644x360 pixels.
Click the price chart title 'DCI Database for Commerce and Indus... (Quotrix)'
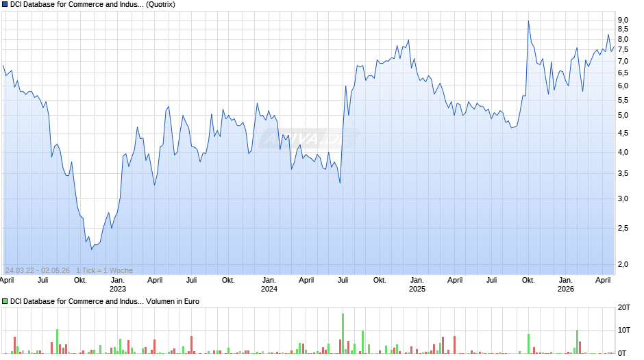pyautogui.click(x=92, y=5)
